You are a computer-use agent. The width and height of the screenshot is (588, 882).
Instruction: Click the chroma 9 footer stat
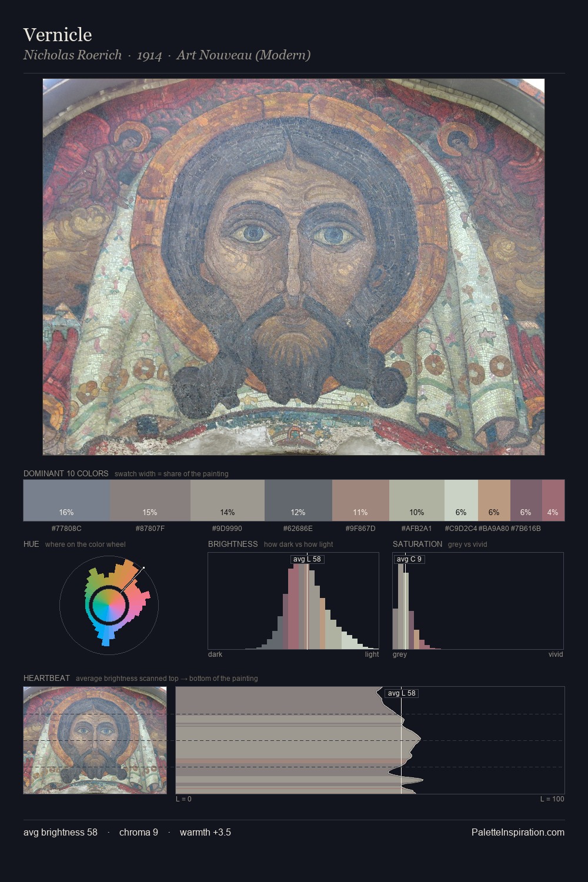click(x=139, y=833)
